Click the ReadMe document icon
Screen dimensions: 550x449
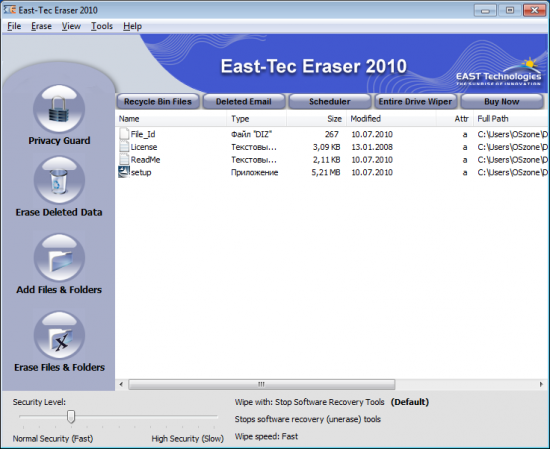[x=123, y=160]
